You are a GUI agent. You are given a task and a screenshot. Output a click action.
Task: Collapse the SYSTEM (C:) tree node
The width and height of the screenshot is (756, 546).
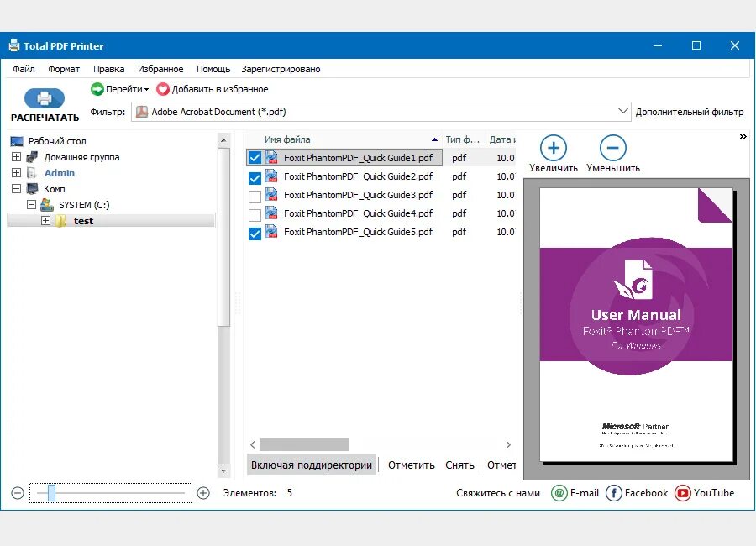point(31,204)
